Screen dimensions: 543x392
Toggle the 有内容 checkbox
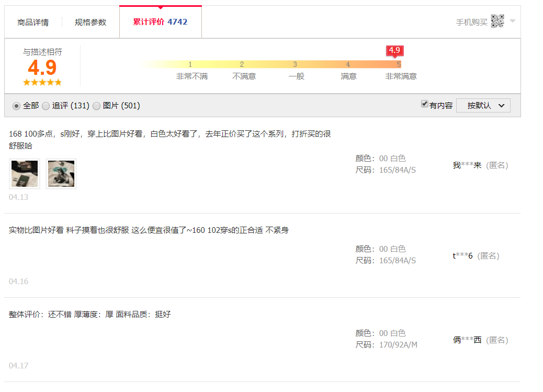[425, 104]
